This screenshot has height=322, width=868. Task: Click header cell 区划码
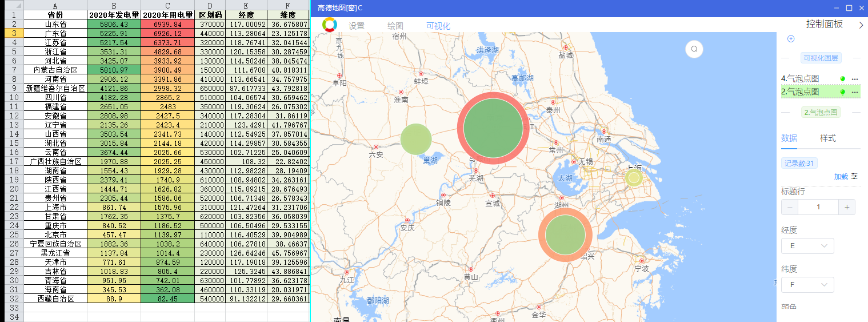[x=210, y=15]
